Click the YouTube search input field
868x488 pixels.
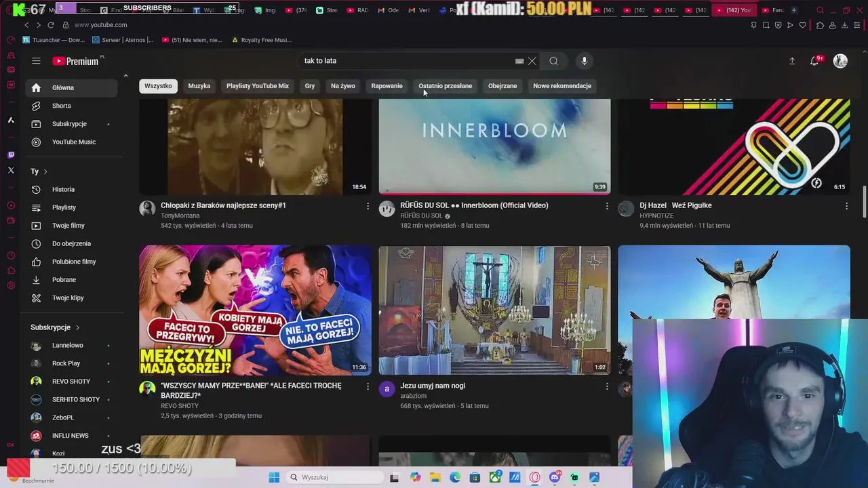click(x=407, y=61)
